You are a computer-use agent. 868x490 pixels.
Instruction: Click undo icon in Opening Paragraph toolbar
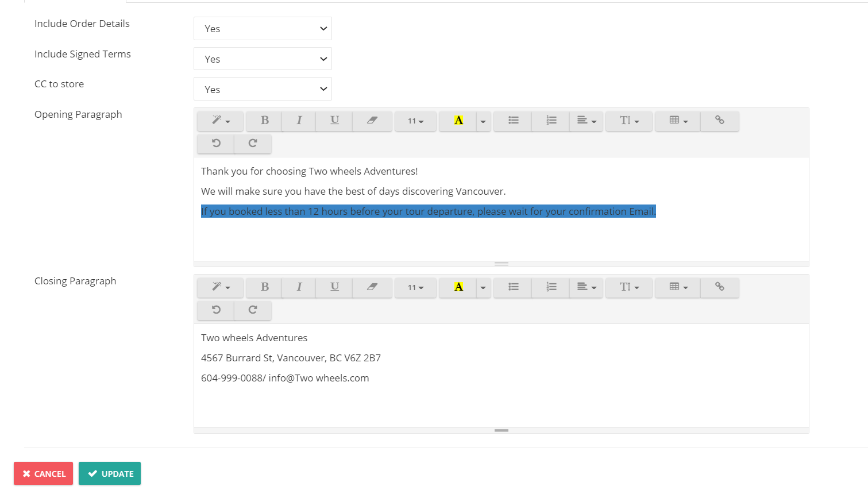click(x=216, y=144)
